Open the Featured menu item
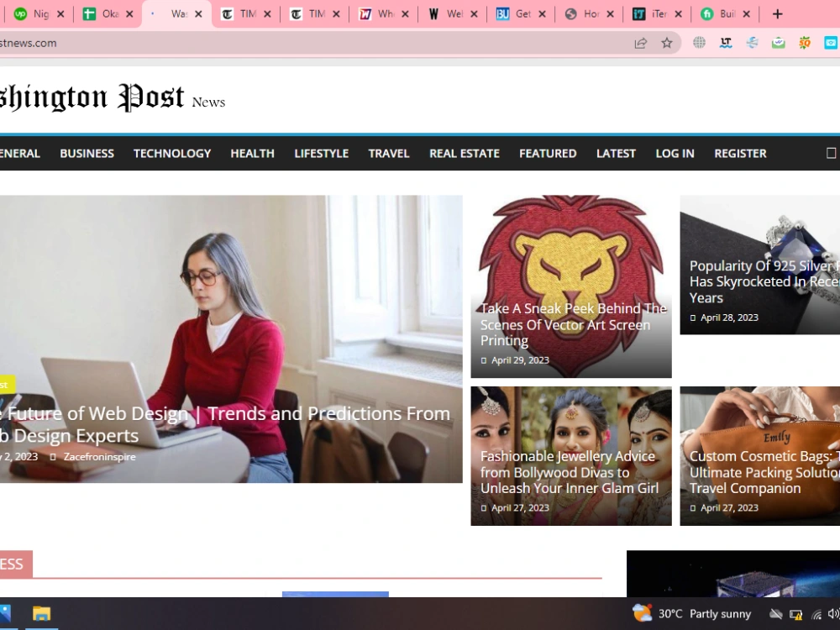Image resolution: width=840 pixels, height=630 pixels. [548, 153]
